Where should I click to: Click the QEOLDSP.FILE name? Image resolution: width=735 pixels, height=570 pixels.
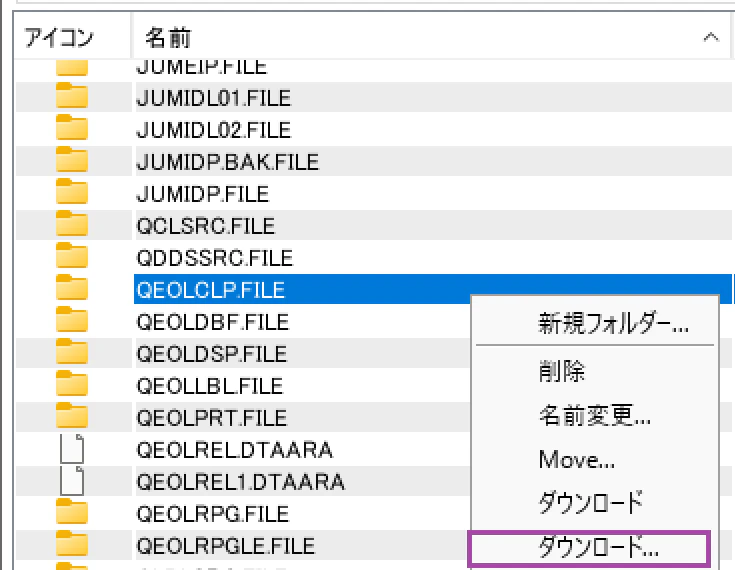click(212, 353)
